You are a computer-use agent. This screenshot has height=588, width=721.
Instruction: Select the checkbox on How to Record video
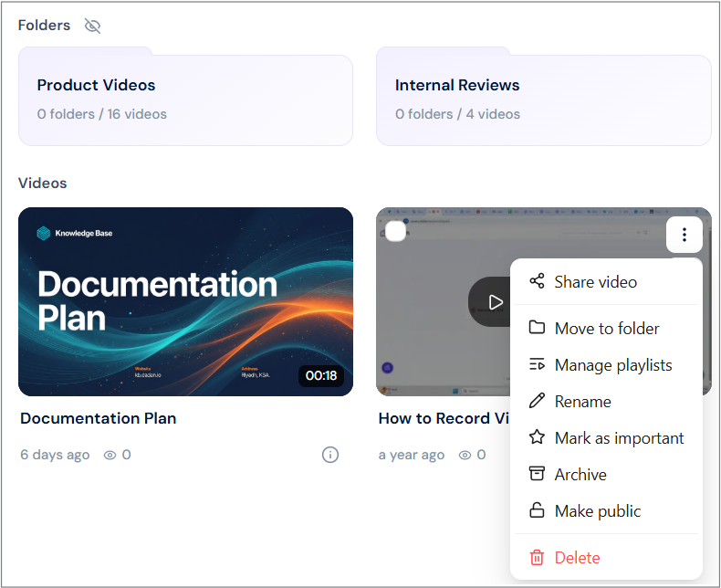point(395,231)
